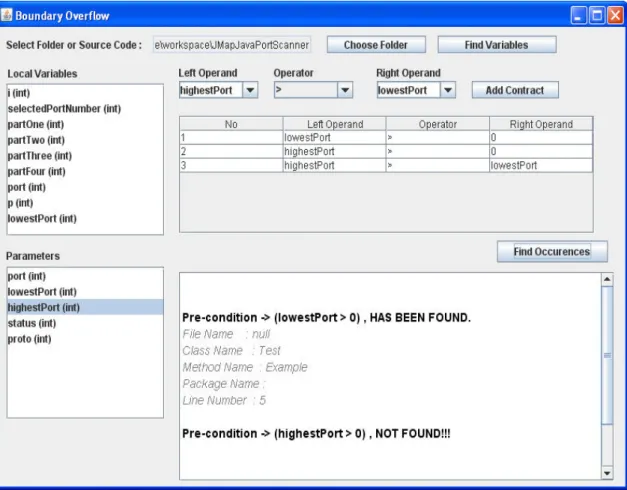Image resolution: width=627 pixels, height=490 pixels.
Task: Click the Java icon in the title bar
Action: coord(7,15)
